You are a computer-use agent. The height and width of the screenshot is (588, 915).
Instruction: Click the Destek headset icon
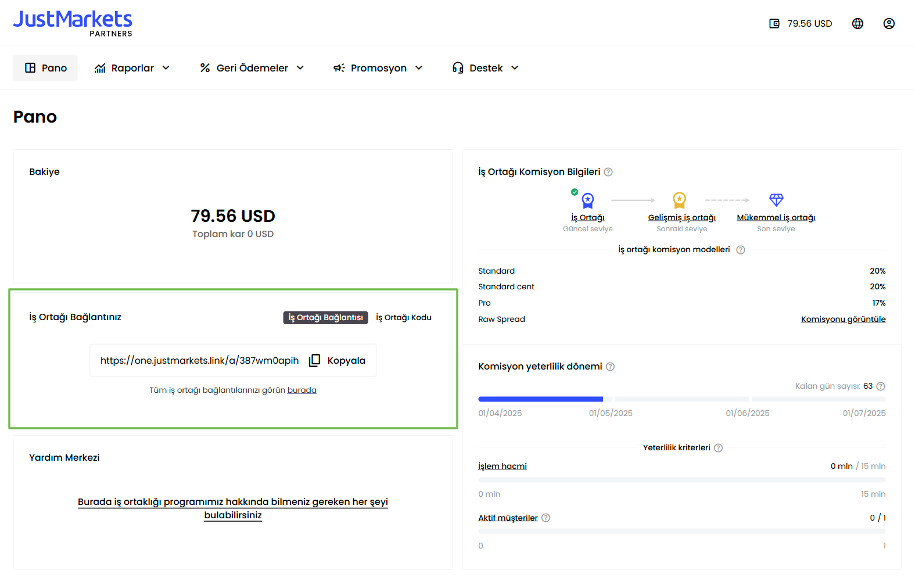tap(458, 68)
